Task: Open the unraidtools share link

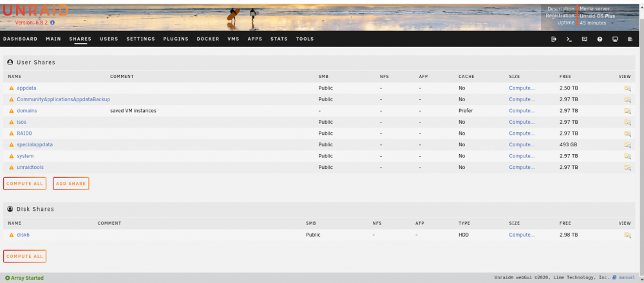Action: [x=30, y=168]
